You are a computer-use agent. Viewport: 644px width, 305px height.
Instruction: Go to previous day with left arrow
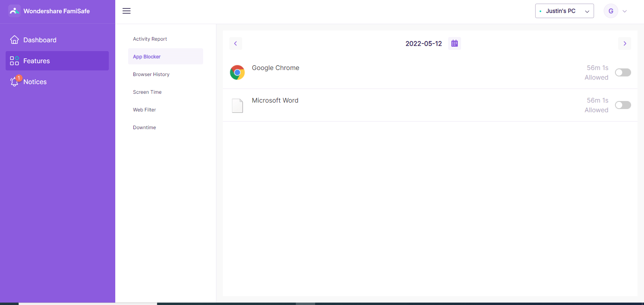[x=236, y=43]
